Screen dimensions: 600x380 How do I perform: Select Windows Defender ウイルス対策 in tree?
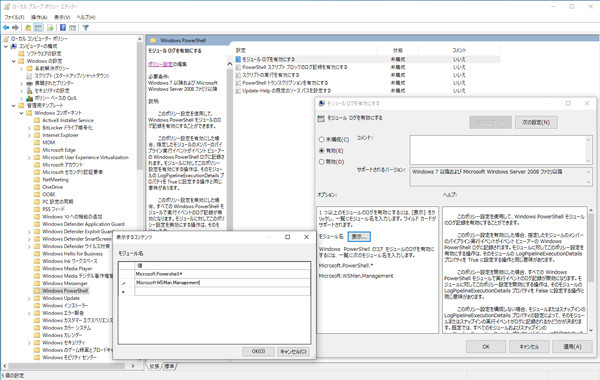(x=76, y=246)
